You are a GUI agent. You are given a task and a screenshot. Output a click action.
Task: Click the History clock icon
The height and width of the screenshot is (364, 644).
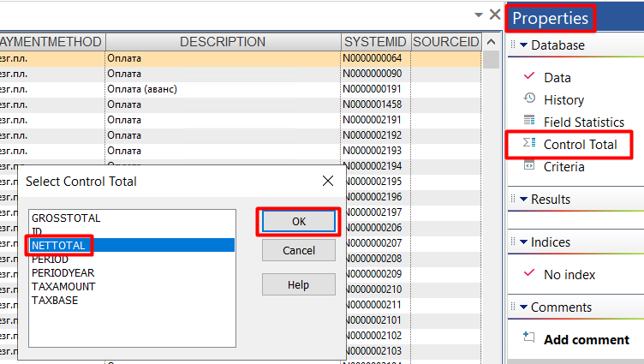click(529, 98)
